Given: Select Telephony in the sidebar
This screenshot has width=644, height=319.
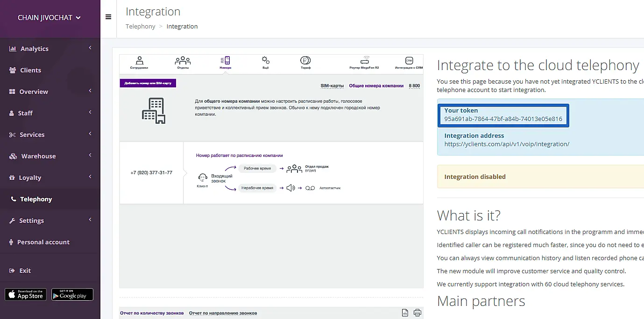Looking at the screenshot, I should coord(36,199).
